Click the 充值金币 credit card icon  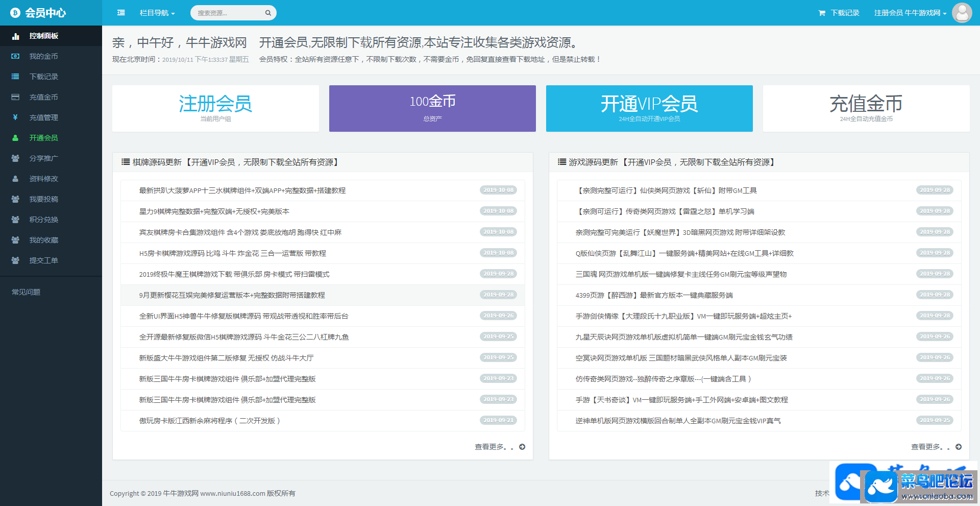(15, 97)
